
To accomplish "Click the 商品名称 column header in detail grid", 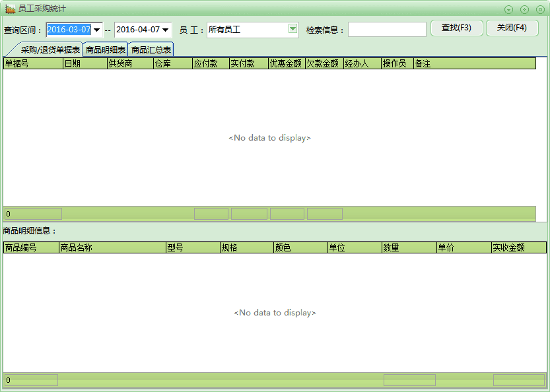I will click(x=112, y=247).
